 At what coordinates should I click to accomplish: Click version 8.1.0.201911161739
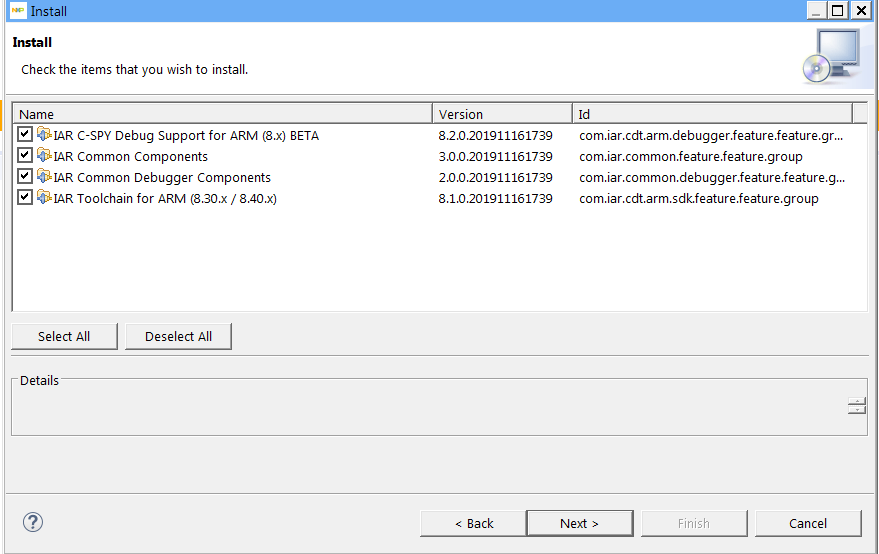(496, 198)
